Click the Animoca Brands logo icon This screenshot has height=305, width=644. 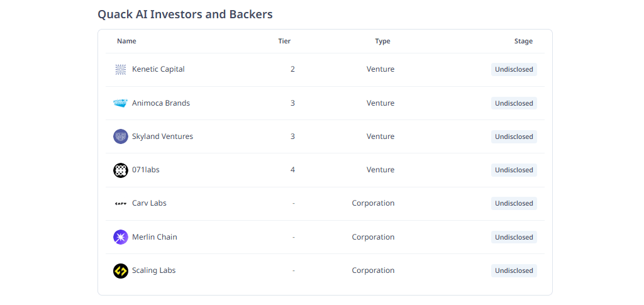click(x=121, y=103)
